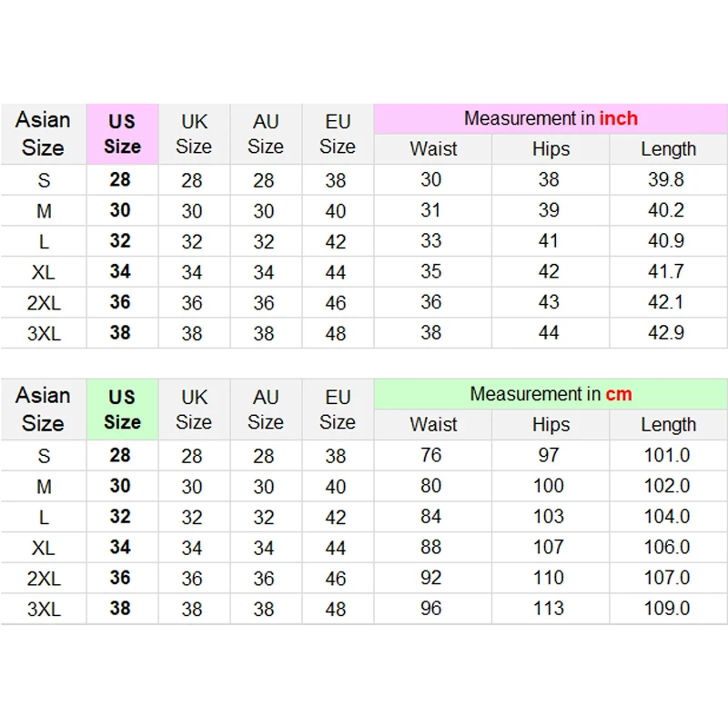Viewport: 728px width, 728px height.
Task: Click the 42.9 length value cell
Action: tap(667, 332)
